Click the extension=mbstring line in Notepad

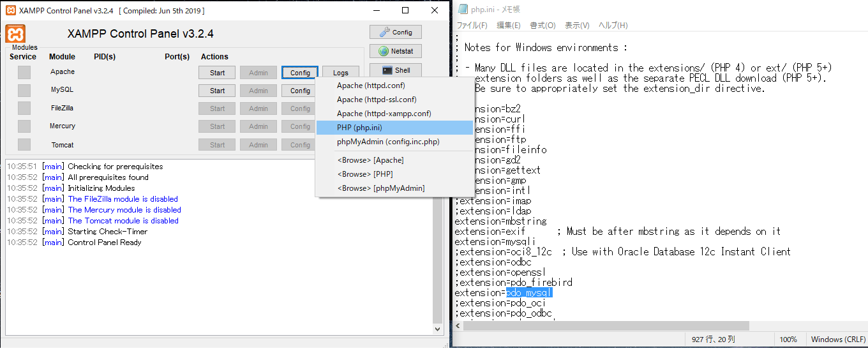pyautogui.click(x=500, y=221)
